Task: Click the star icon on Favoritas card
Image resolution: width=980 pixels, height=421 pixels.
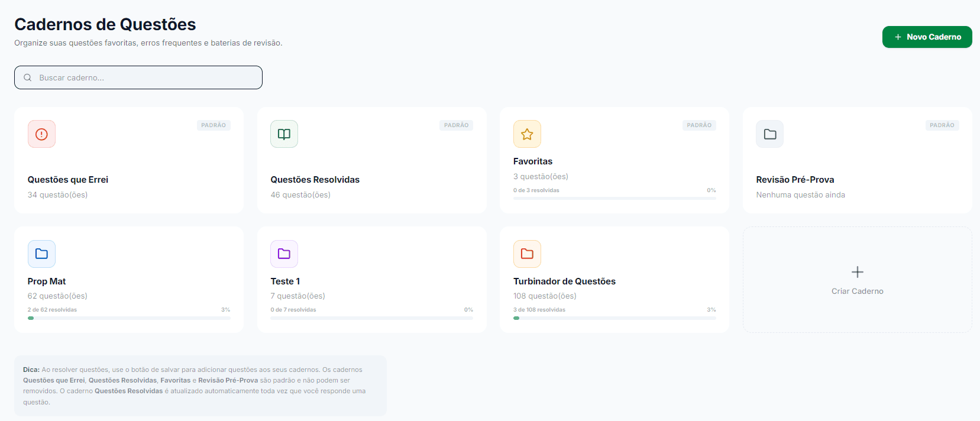Action: click(527, 134)
